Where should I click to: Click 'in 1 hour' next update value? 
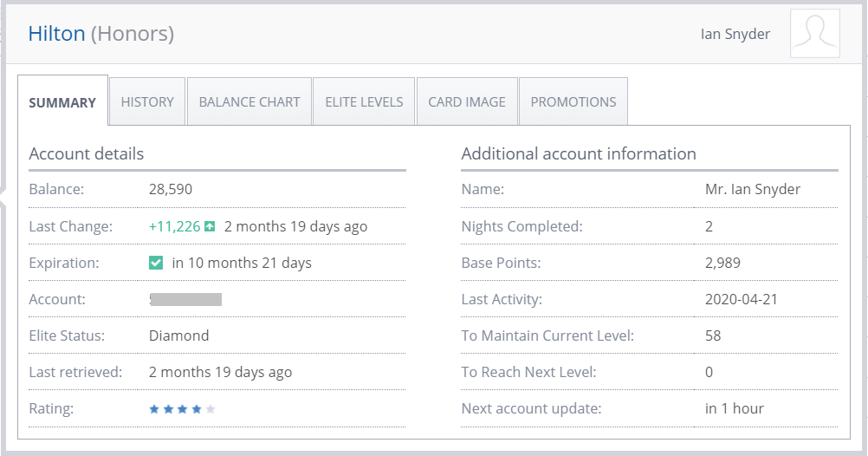(734, 409)
